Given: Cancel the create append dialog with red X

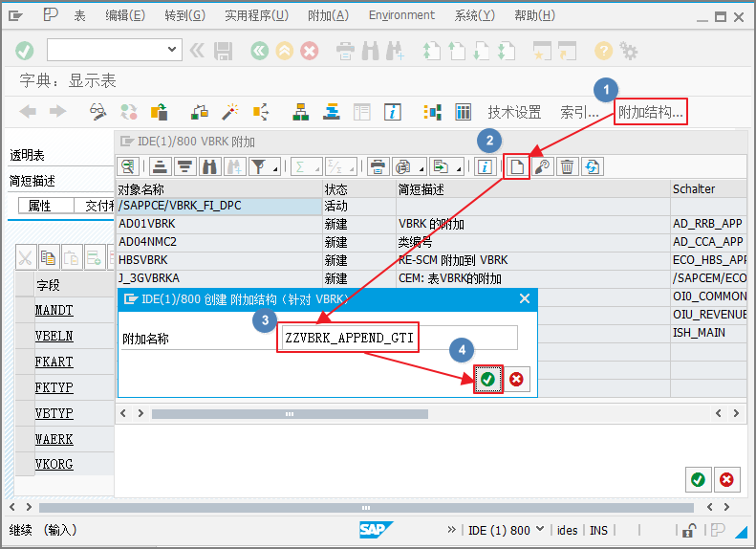Looking at the screenshot, I should 516,379.
